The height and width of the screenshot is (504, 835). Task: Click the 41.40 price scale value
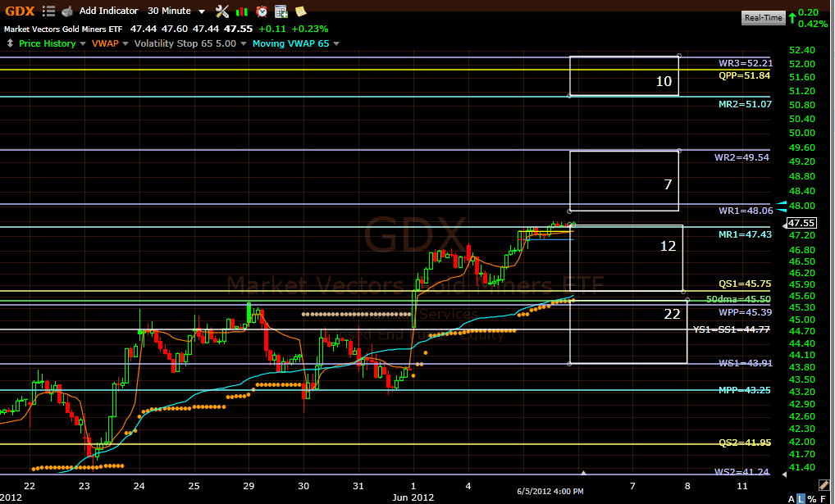[802, 467]
